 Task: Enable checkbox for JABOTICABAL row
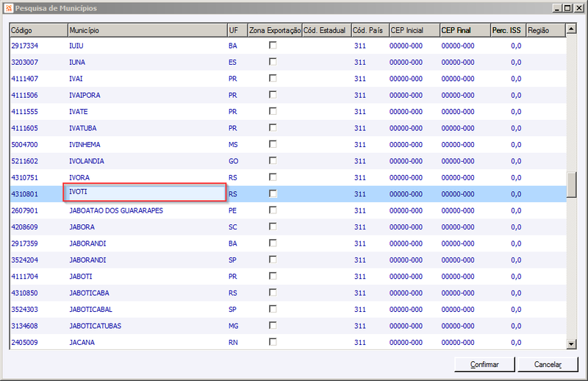click(273, 310)
